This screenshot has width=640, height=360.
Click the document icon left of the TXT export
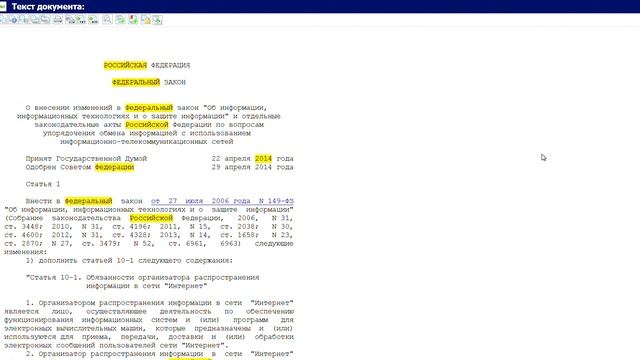[x=70, y=20]
